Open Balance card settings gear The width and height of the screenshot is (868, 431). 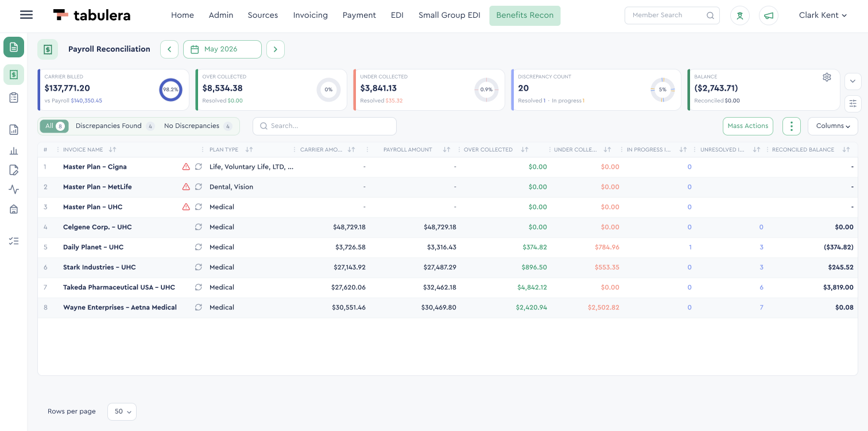click(827, 77)
